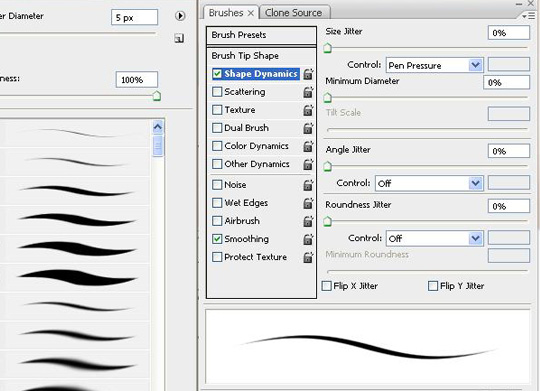Click brush list scroll up arrow
This screenshot has height=391, width=540.
(158, 127)
